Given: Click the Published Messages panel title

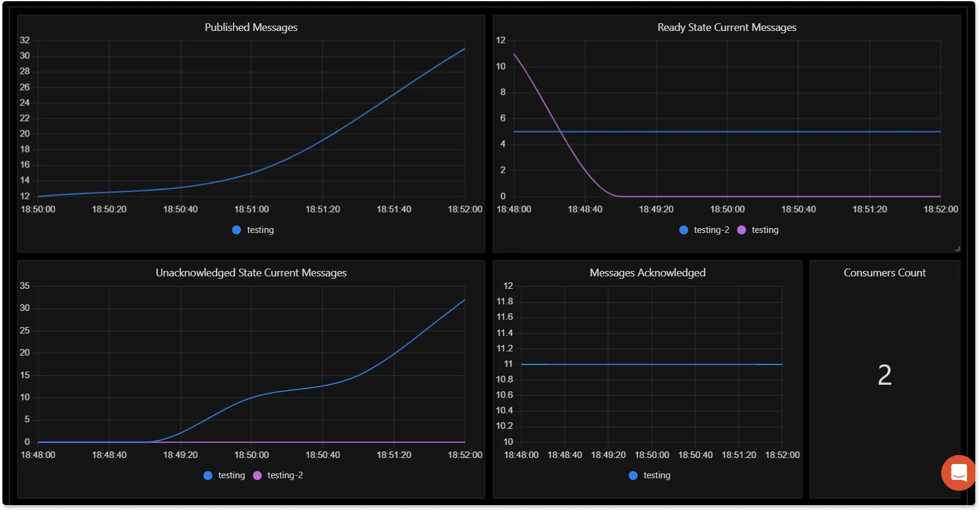Looking at the screenshot, I should pos(251,27).
